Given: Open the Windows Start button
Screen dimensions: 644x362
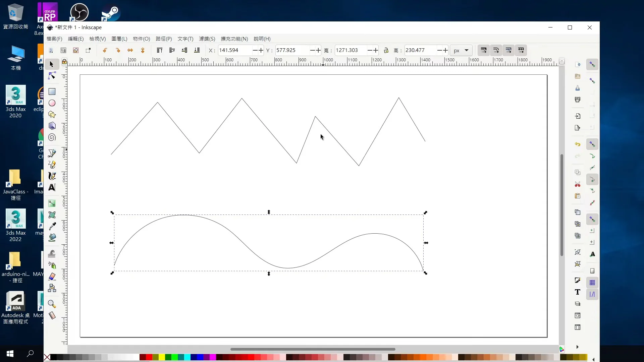Looking at the screenshot, I should click(x=10, y=354).
